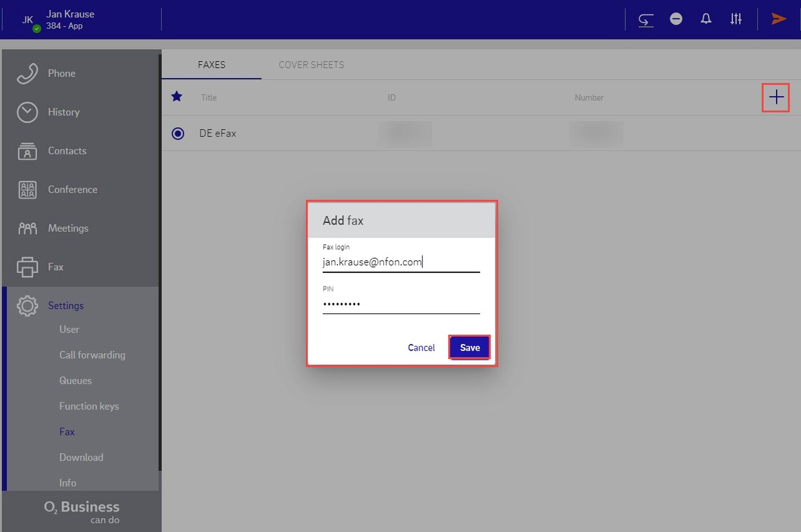801x532 pixels.
Task: Open Phone from the sidebar
Action: (x=61, y=73)
